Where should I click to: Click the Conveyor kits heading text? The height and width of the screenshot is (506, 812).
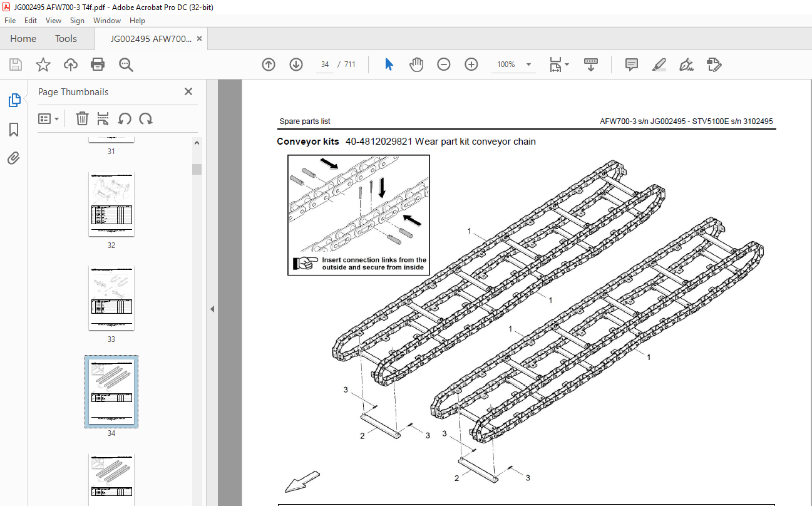[308, 142]
